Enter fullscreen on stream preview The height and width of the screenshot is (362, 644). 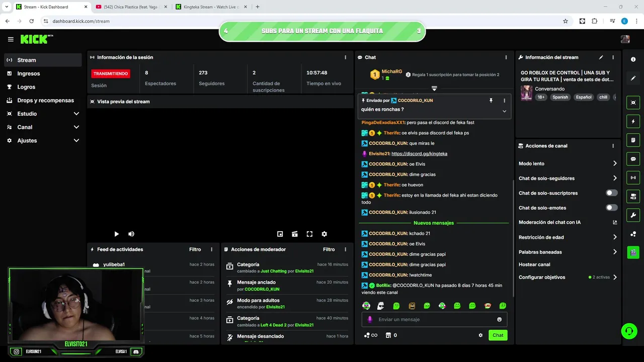coord(309,234)
